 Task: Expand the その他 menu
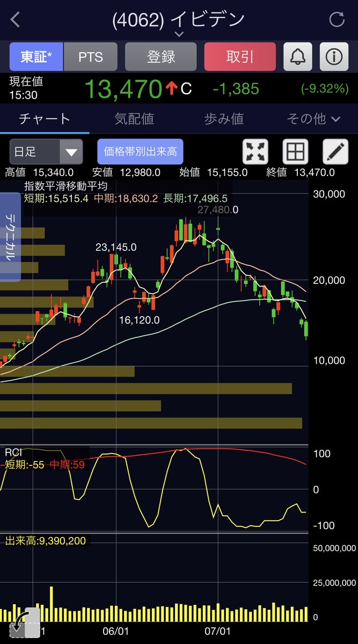point(313,119)
